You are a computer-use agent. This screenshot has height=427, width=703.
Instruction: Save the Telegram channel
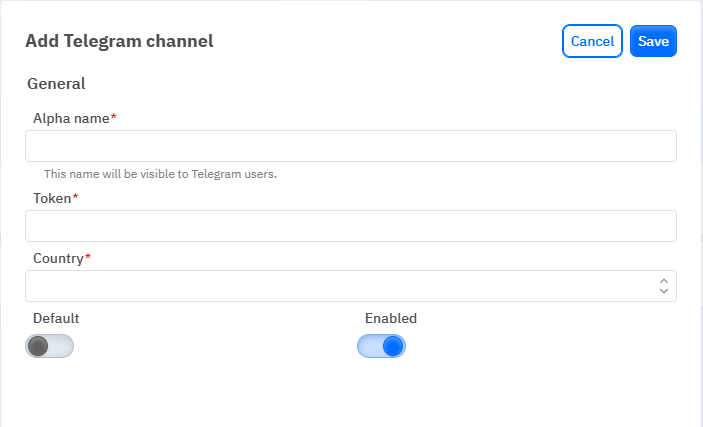(x=653, y=41)
